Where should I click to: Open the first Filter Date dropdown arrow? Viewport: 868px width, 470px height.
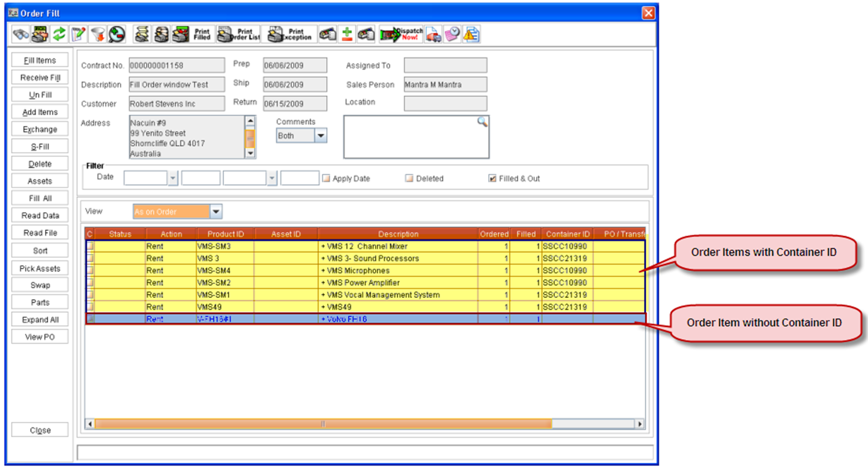click(x=173, y=178)
